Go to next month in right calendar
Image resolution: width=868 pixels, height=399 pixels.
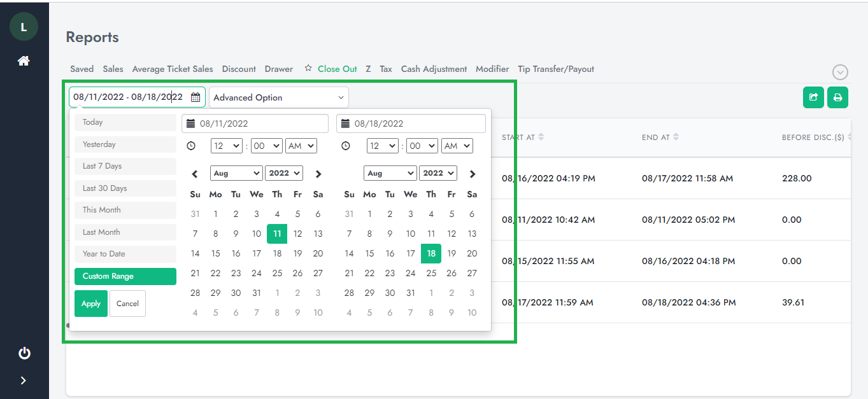(x=472, y=174)
